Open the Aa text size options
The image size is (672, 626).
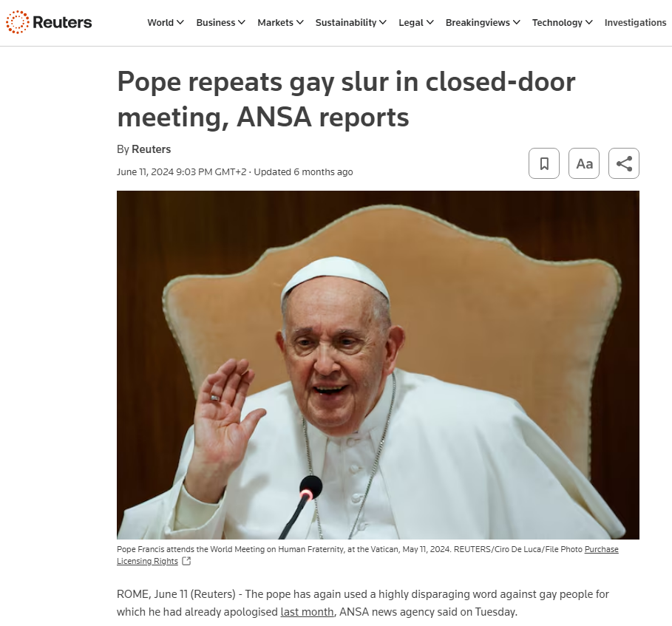[584, 163]
